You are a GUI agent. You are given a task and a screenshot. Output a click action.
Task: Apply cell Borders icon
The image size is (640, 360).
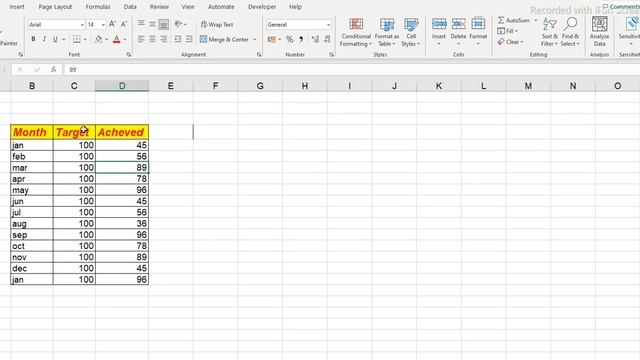tap(76, 39)
